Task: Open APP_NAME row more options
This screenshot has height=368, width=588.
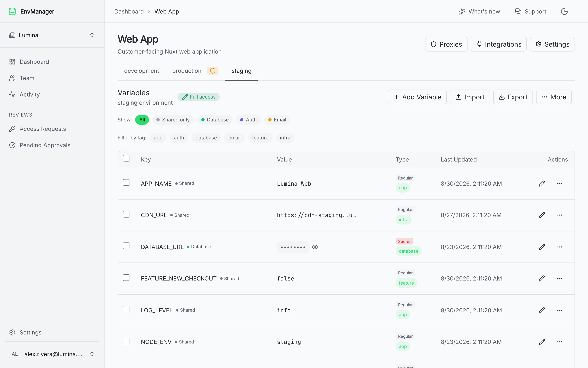Action: (x=560, y=184)
